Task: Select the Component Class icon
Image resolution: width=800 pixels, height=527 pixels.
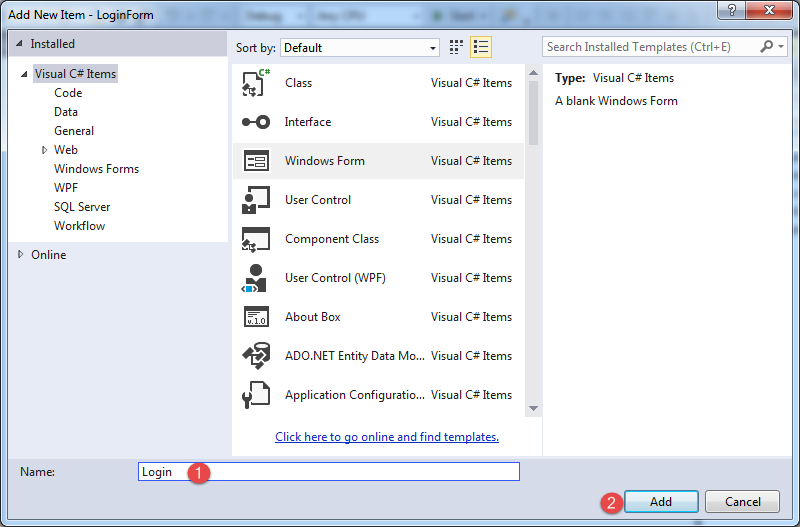Action: tap(256, 239)
